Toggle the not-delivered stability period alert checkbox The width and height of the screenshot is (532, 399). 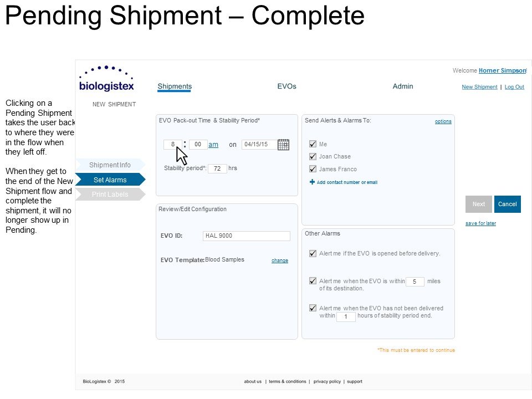313,308
